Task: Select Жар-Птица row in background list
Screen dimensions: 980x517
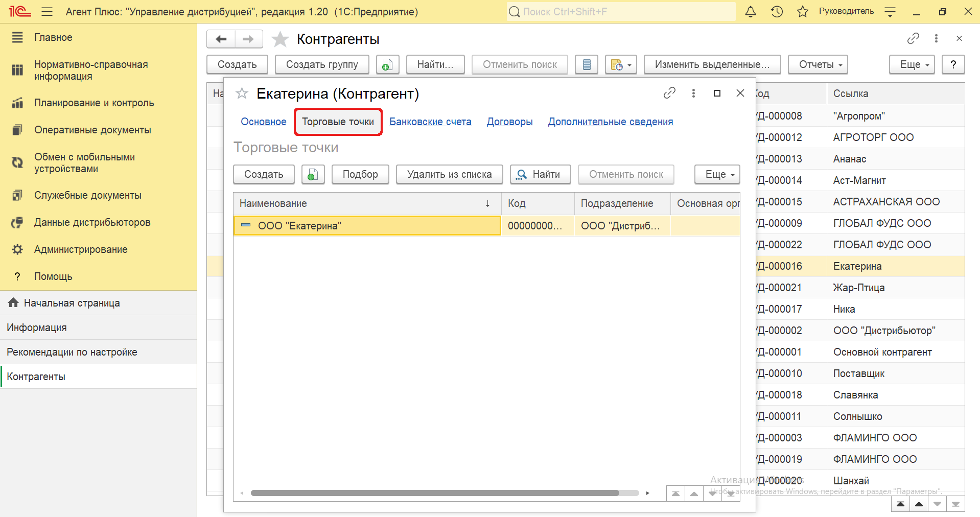Action: (x=860, y=288)
